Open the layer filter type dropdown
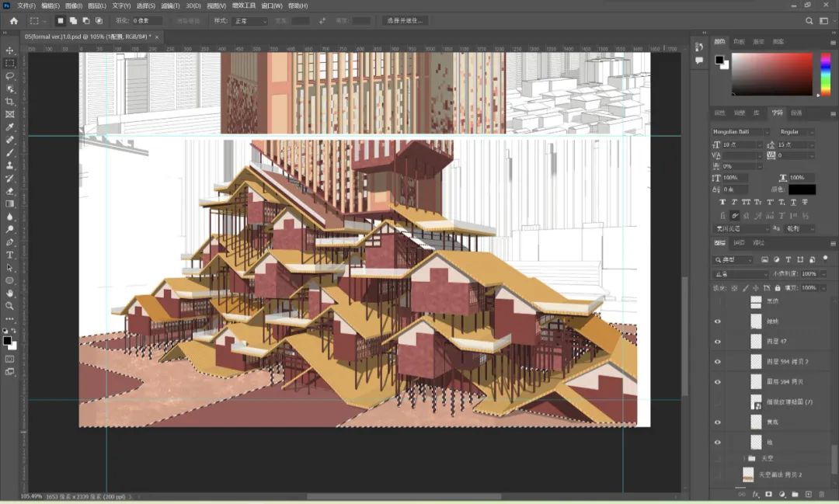839x504 pixels. point(733,259)
